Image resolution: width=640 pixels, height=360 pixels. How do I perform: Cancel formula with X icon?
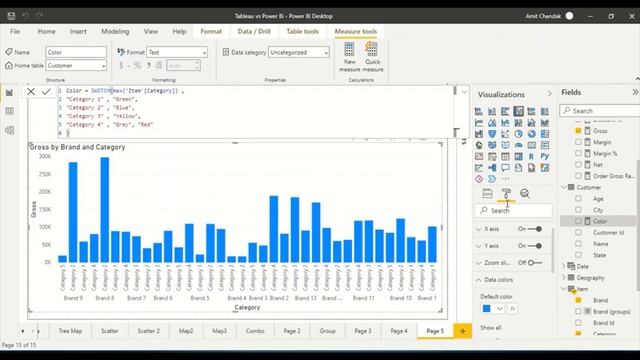click(x=31, y=91)
